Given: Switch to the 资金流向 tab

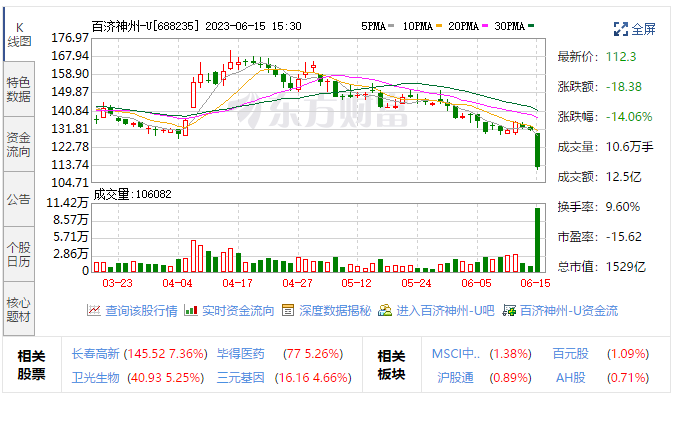Looking at the screenshot, I should (x=19, y=144).
